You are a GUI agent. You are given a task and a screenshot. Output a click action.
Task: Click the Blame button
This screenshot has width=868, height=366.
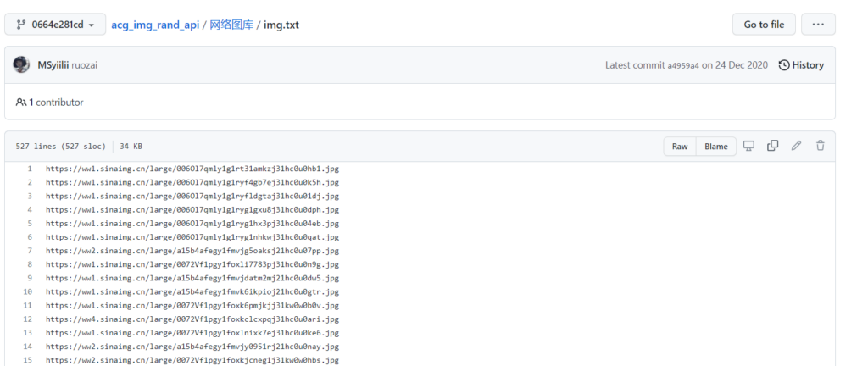point(715,147)
